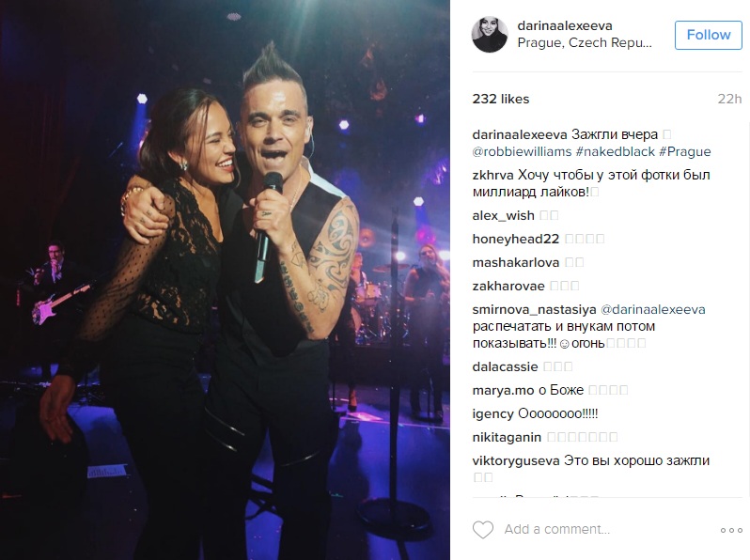
Task: Open the three-dot more options menu
Action: (731, 530)
